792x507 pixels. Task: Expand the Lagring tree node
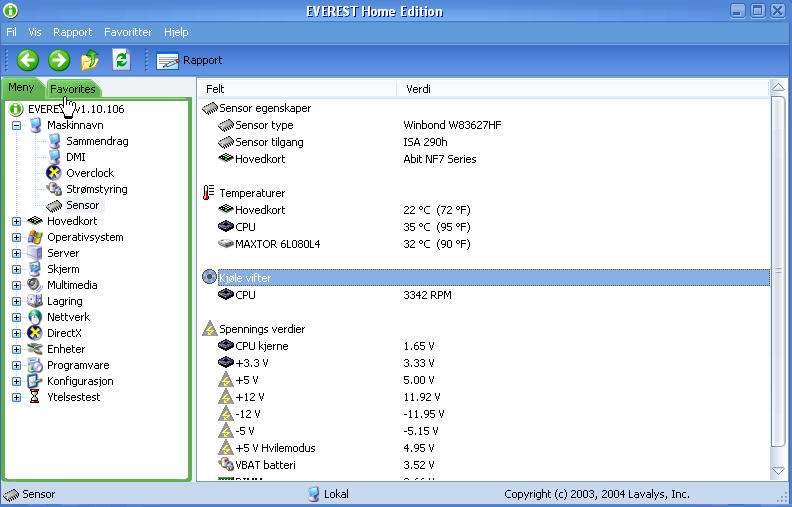coord(17,301)
